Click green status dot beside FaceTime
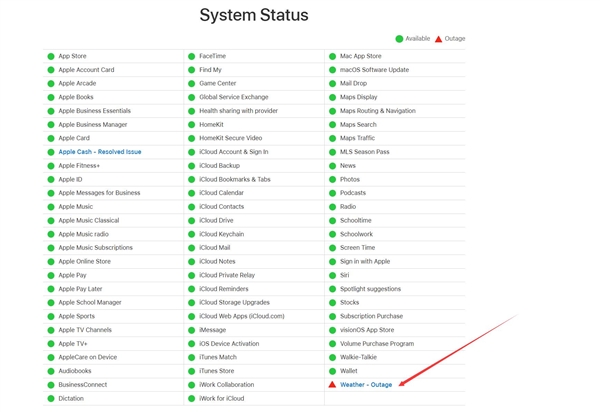The height and width of the screenshot is (412, 600). point(191,56)
